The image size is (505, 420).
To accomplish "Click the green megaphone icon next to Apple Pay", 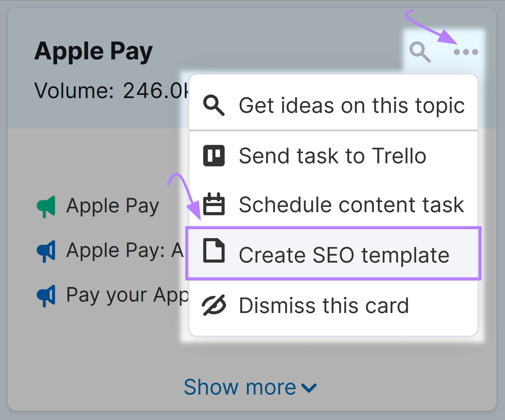I will [46, 206].
